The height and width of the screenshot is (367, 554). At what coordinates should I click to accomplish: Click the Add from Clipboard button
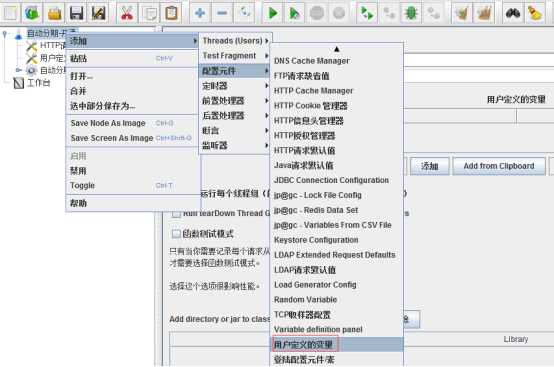[499, 166]
